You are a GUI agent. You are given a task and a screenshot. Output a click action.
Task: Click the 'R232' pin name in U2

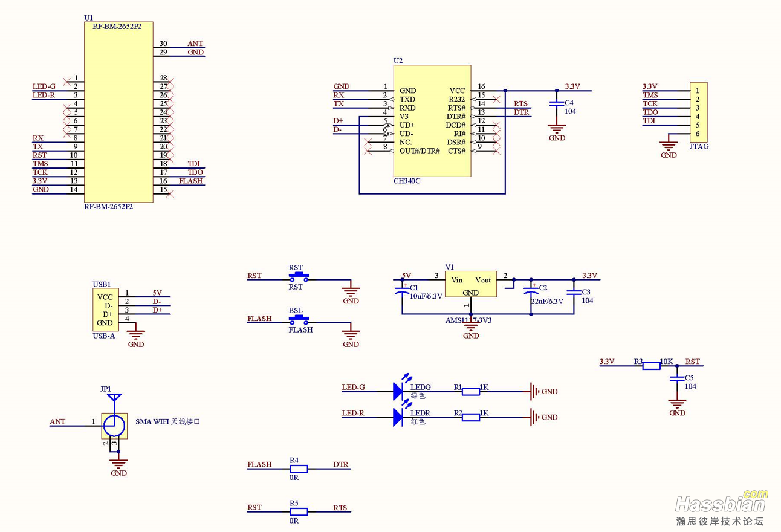457,99
